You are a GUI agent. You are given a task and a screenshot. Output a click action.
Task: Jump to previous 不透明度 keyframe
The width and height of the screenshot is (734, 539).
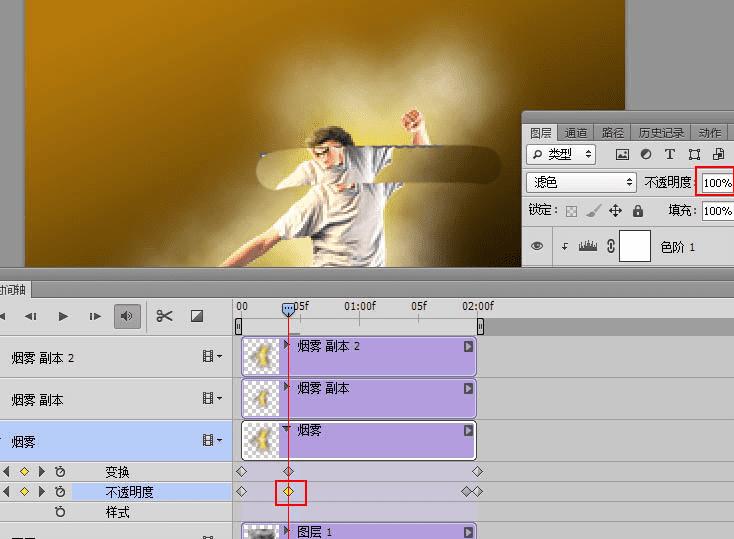pyautogui.click(x=7, y=492)
